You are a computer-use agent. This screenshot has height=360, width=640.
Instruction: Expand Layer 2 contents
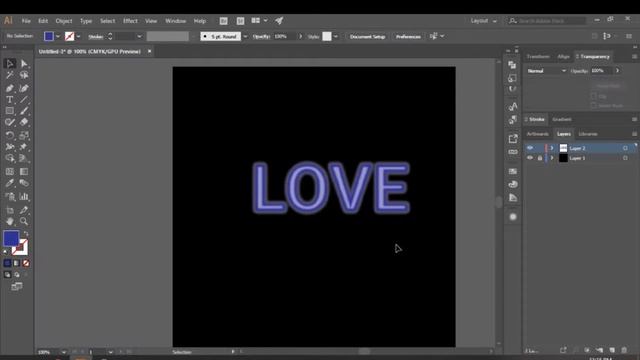pyautogui.click(x=552, y=148)
